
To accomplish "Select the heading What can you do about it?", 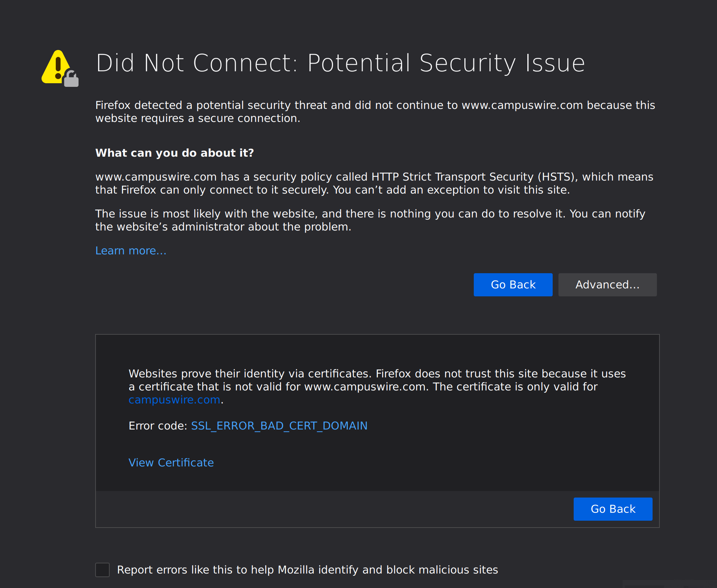I will point(174,153).
